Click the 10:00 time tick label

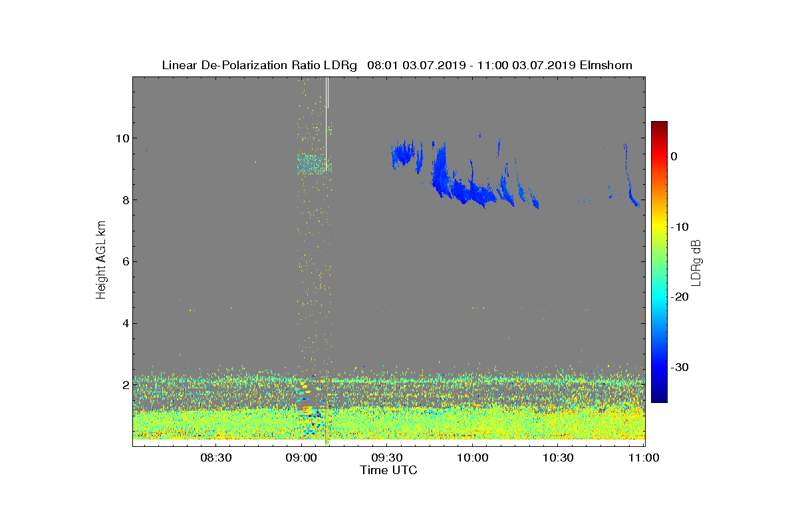tap(473, 458)
